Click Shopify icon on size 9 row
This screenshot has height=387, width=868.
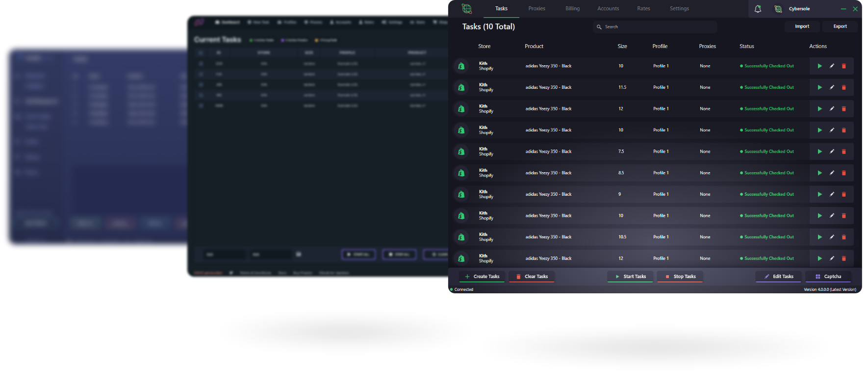point(461,194)
